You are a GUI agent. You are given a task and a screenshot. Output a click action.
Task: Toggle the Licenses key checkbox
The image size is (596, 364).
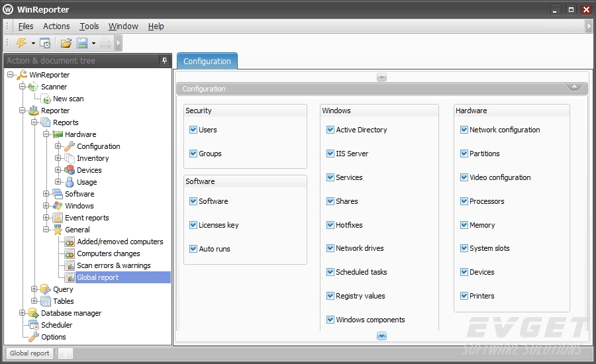click(193, 225)
